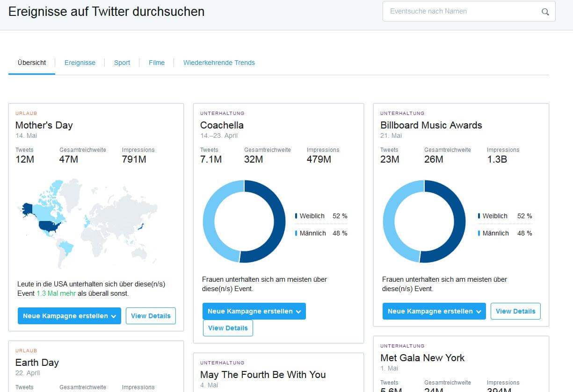Click the Männlich legend entry in Billboard card
The height and width of the screenshot is (392, 573).
(x=505, y=233)
